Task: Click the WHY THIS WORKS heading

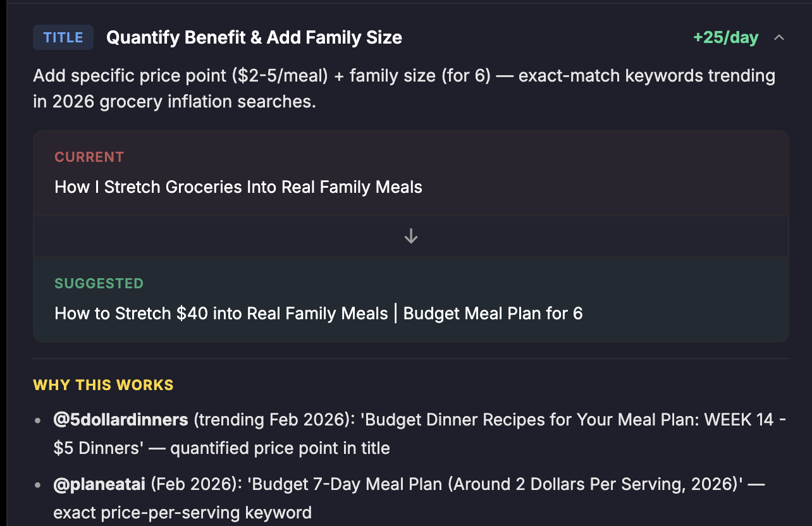Action: tap(102, 384)
